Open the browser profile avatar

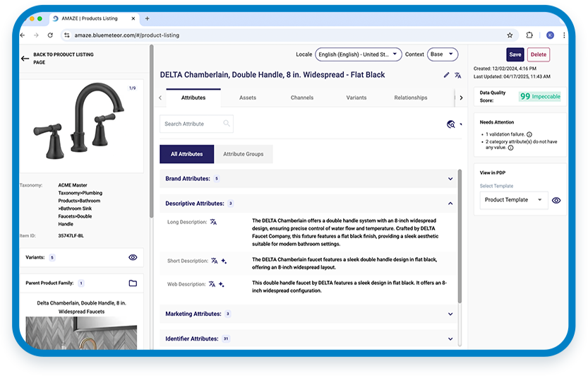point(550,35)
